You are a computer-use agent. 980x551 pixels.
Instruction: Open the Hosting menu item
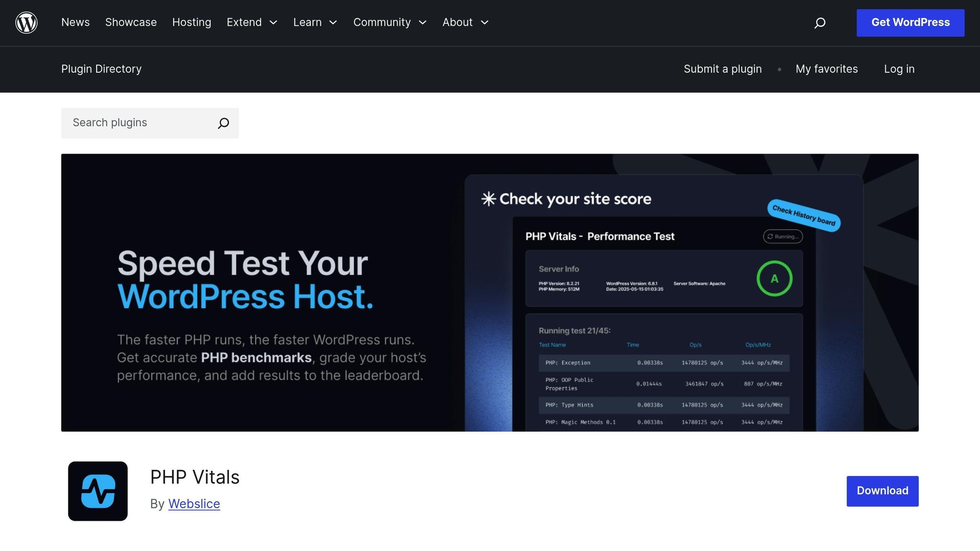point(191,22)
